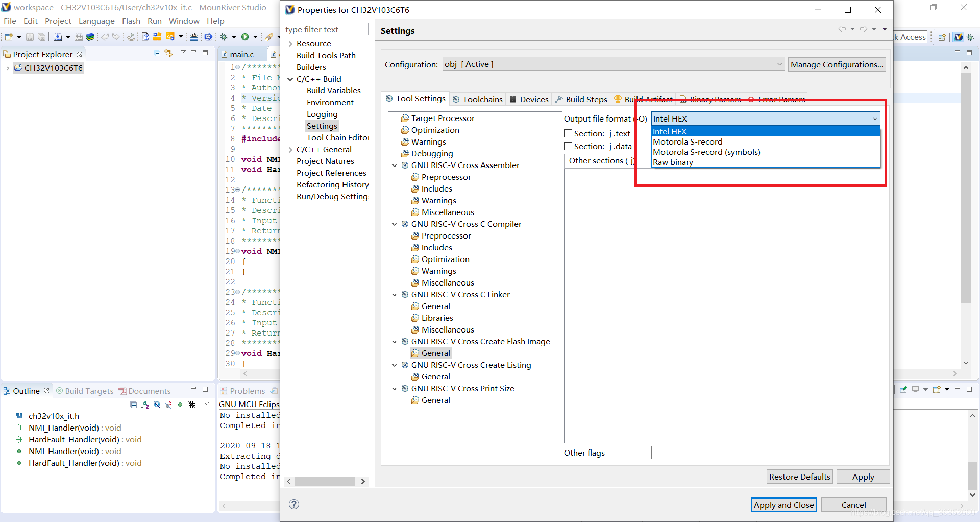Click Apply and Close button

click(784, 505)
